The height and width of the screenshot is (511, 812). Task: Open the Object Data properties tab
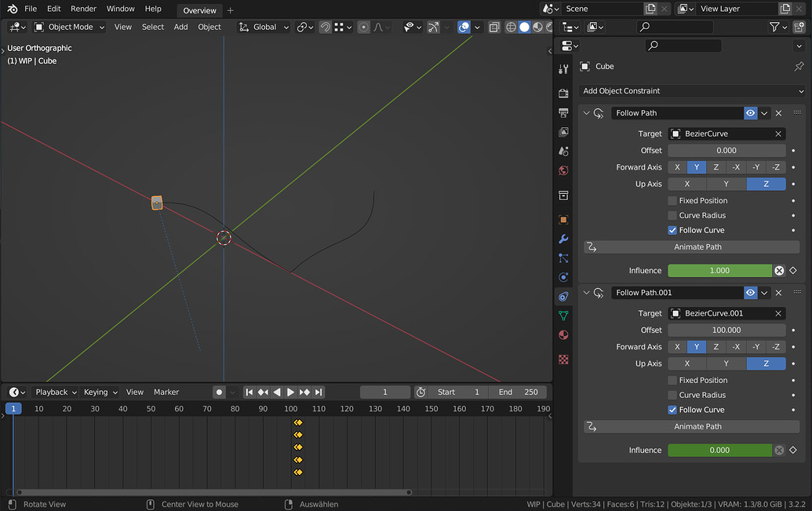click(x=563, y=316)
